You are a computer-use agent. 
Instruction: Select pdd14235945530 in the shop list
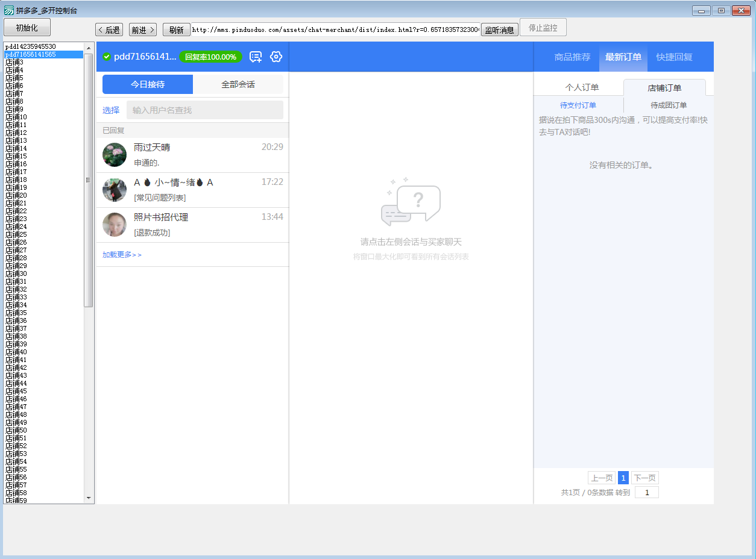[x=43, y=46]
